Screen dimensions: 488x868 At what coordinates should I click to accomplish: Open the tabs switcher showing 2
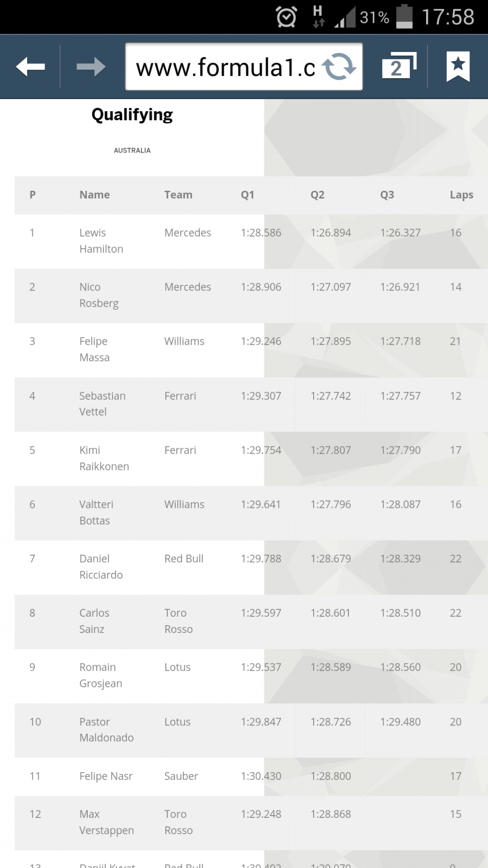coord(399,65)
